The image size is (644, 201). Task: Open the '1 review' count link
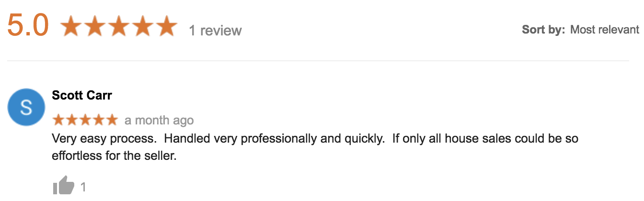click(215, 31)
